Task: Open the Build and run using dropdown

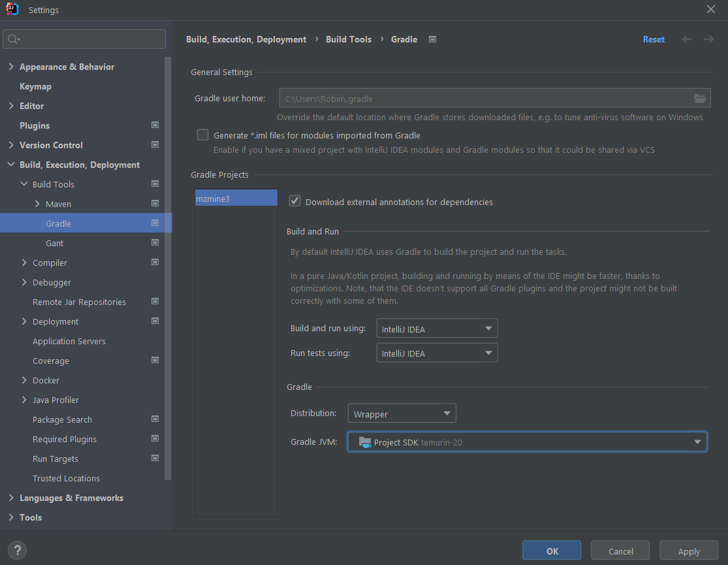Action: pyautogui.click(x=436, y=328)
